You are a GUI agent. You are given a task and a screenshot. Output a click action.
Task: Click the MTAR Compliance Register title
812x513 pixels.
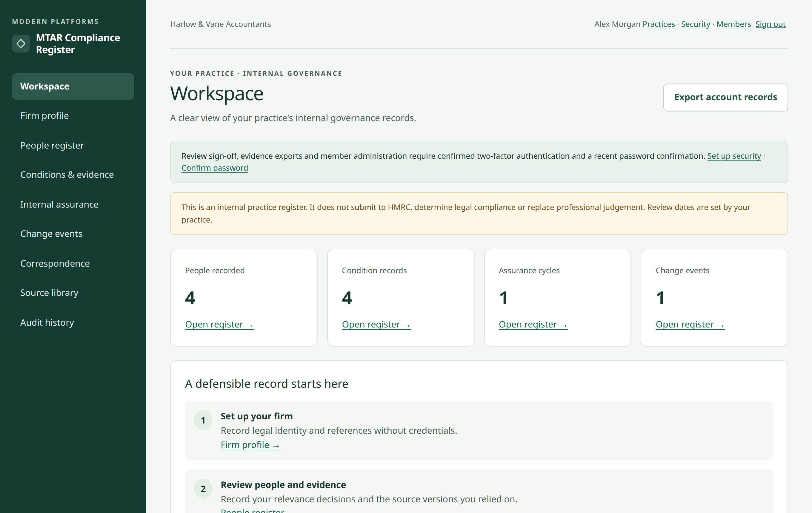coord(78,44)
